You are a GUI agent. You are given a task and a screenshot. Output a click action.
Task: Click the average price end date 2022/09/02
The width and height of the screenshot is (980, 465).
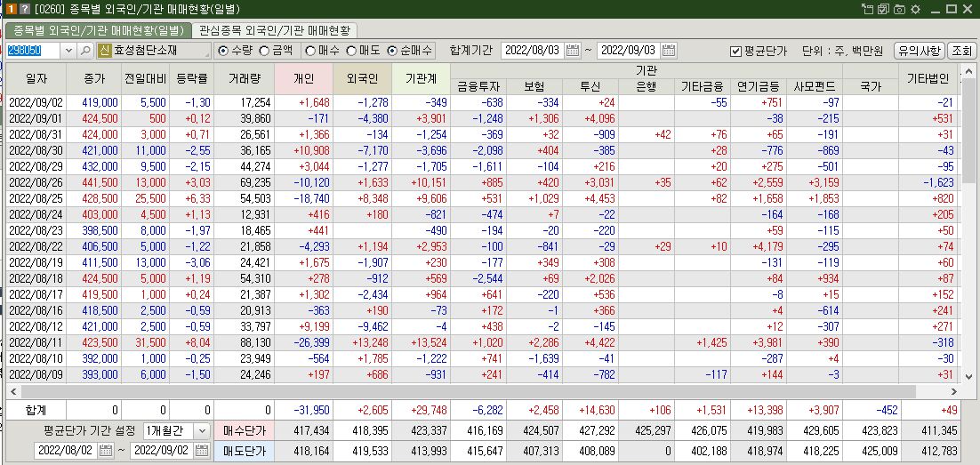162,449
